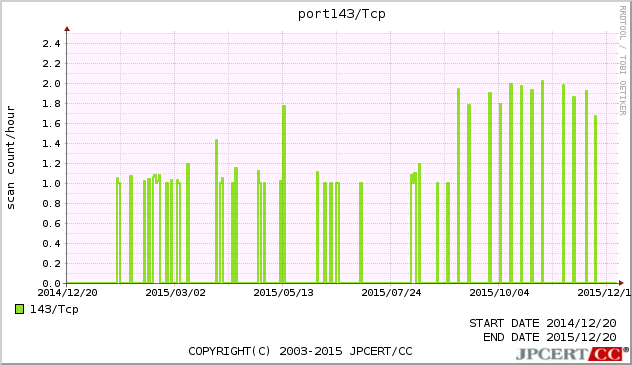The width and height of the screenshot is (632, 365).
Task: Click the green 143/Tcp legend swatch
Action: click(x=19, y=309)
